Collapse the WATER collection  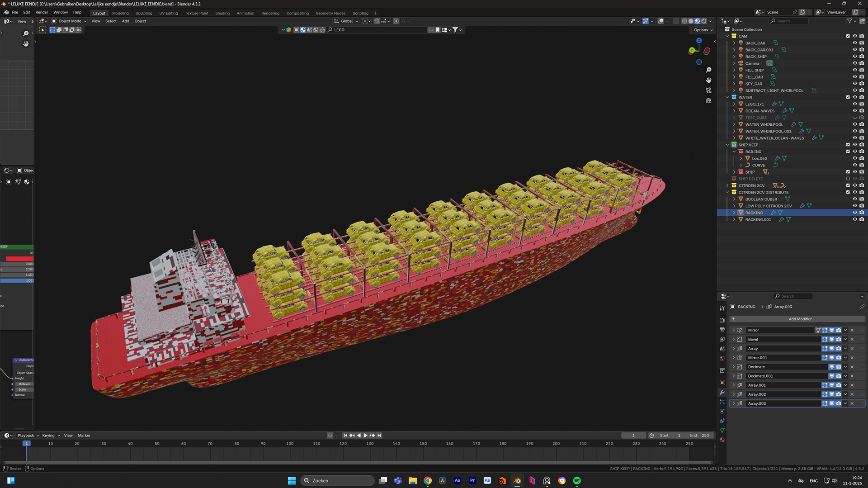click(727, 97)
